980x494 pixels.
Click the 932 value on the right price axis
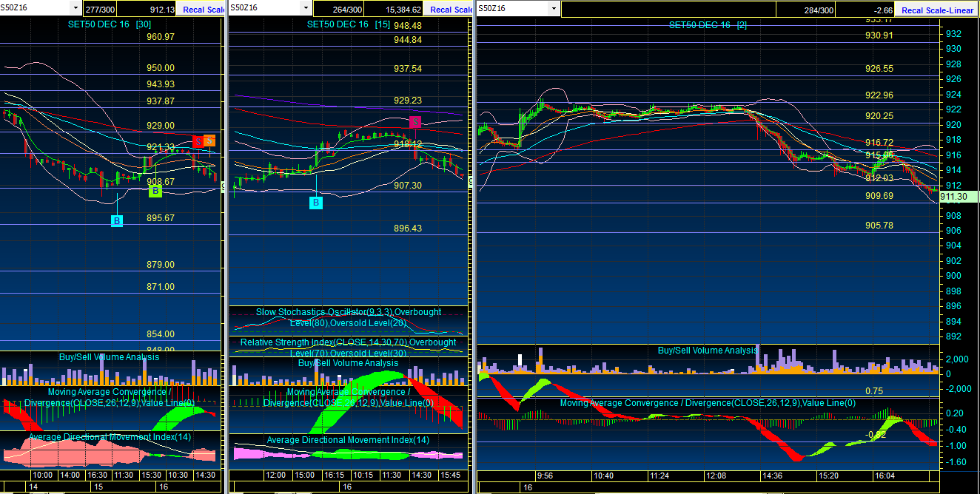coord(954,34)
